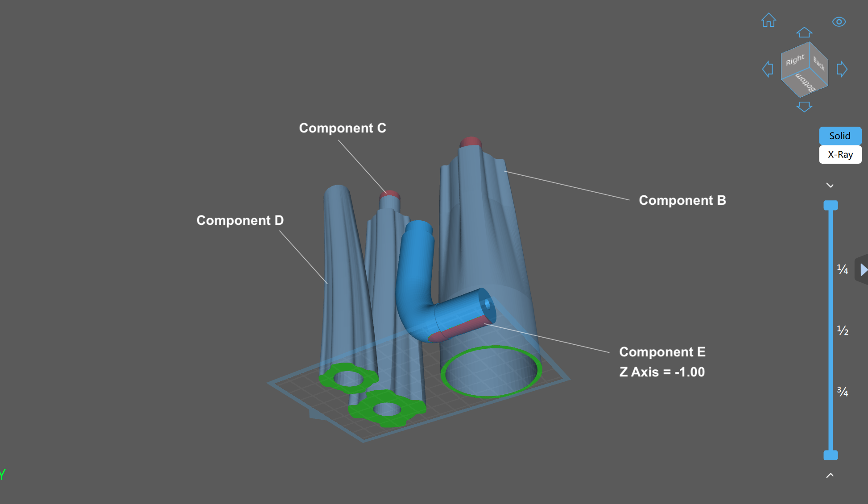868x504 pixels.
Task: Rotate view using the down arrow
Action: pos(804,107)
